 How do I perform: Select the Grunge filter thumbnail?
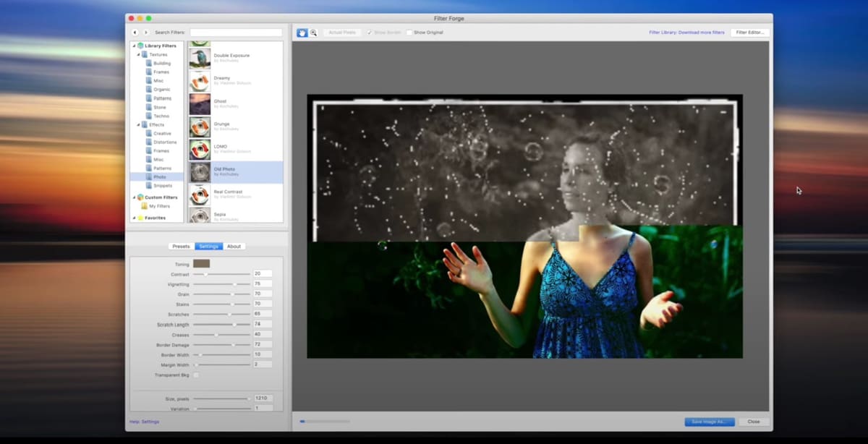pyautogui.click(x=200, y=127)
